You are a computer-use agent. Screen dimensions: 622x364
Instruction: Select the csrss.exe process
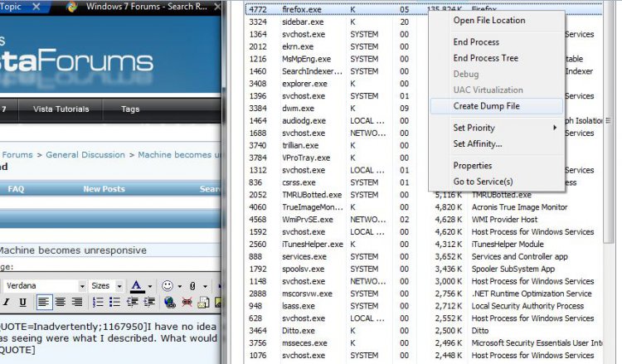299,182
